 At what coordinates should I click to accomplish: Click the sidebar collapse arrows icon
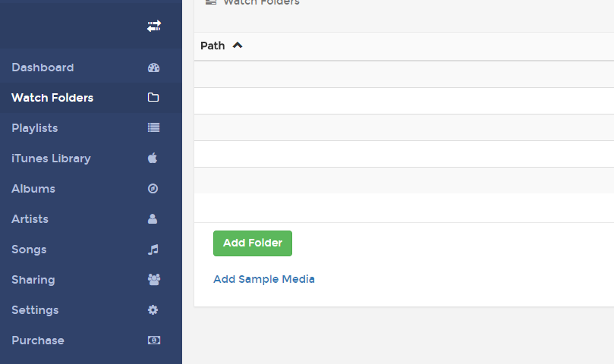154,27
